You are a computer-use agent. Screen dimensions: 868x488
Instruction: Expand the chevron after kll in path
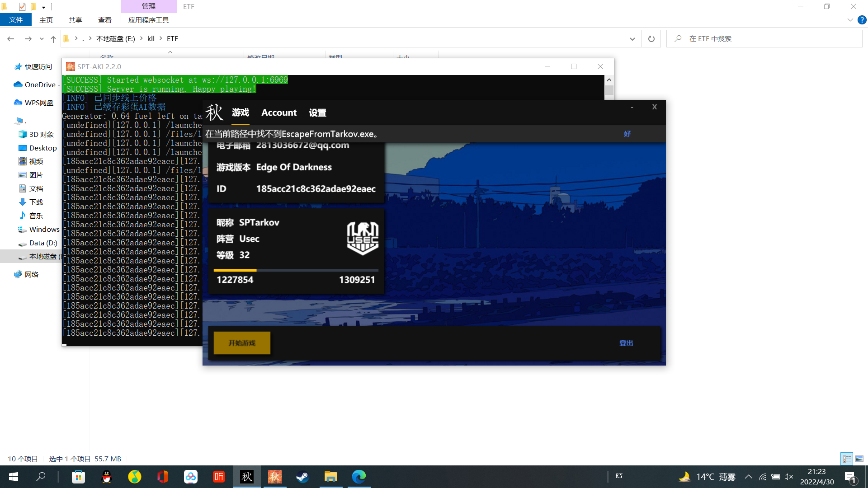(160, 39)
